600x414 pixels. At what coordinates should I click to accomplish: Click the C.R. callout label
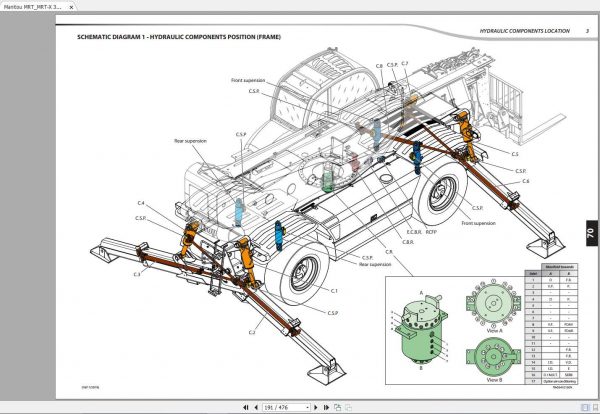389,252
